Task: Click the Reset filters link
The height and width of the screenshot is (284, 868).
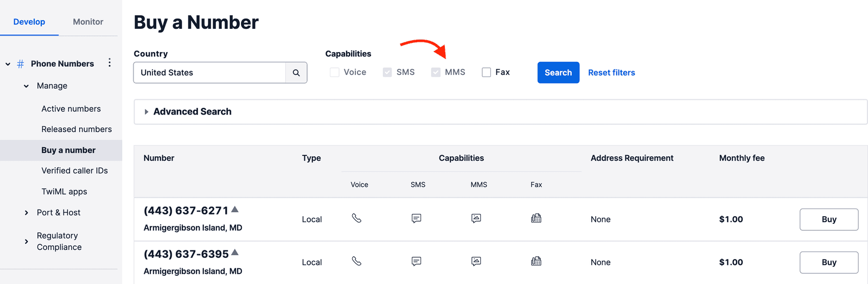Action: [x=611, y=73]
